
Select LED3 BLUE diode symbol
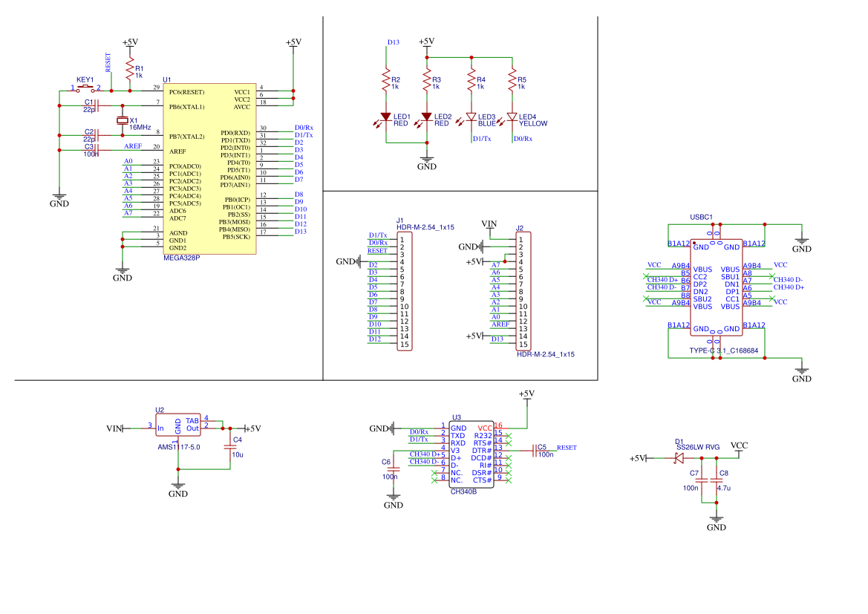tap(471, 117)
